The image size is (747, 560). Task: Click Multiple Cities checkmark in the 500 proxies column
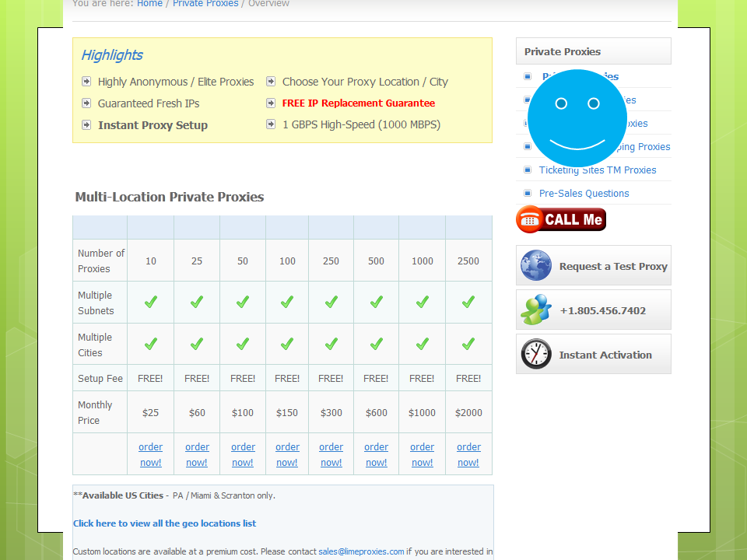point(377,344)
